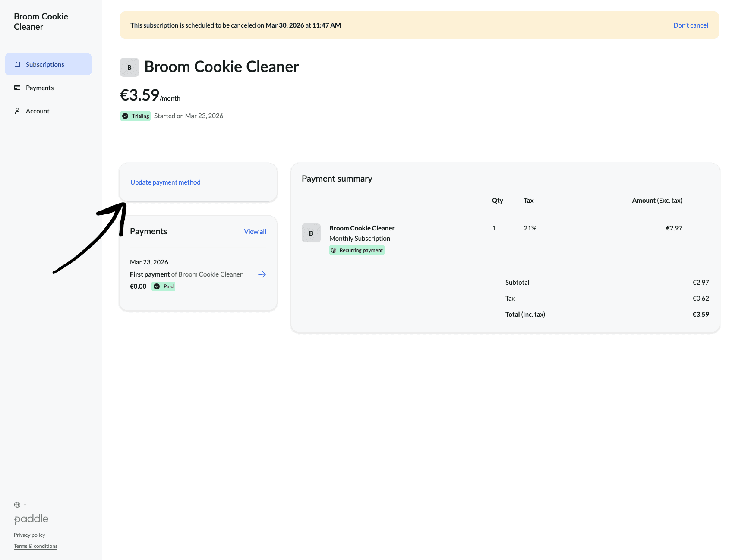
Task: Select the Subscriptions book icon in the sidebar
Action: [x=17, y=64]
